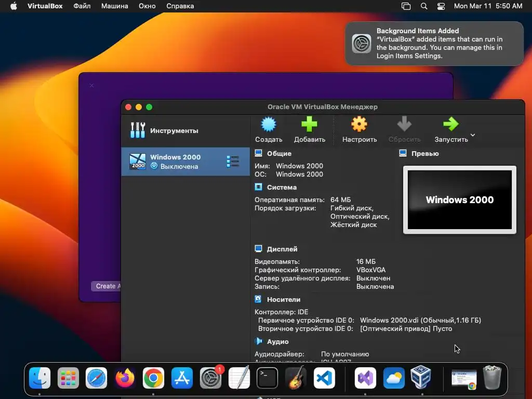The image size is (532, 399).
Task: Click the menu bar date and time
Action: tap(488, 6)
